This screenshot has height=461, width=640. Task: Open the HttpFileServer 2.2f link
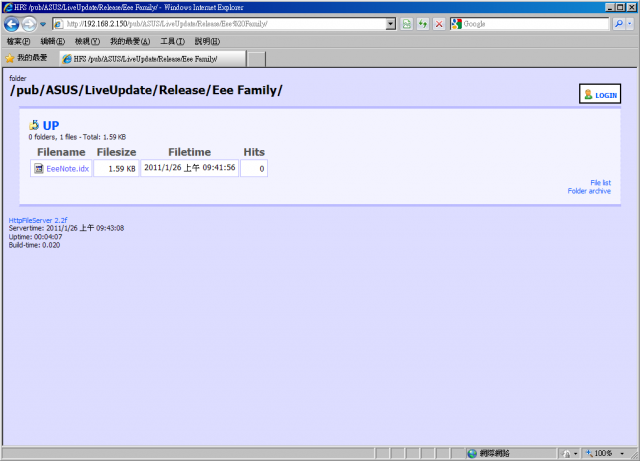[x=38, y=220]
